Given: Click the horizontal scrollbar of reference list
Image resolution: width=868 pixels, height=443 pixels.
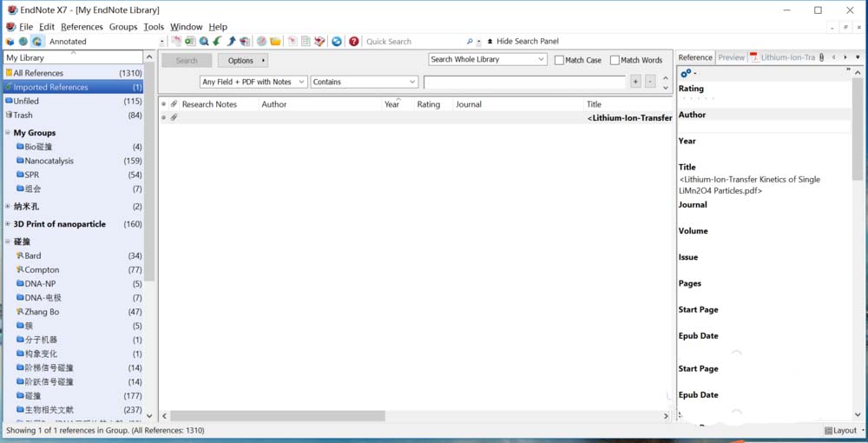Looking at the screenshot, I should 278,416.
